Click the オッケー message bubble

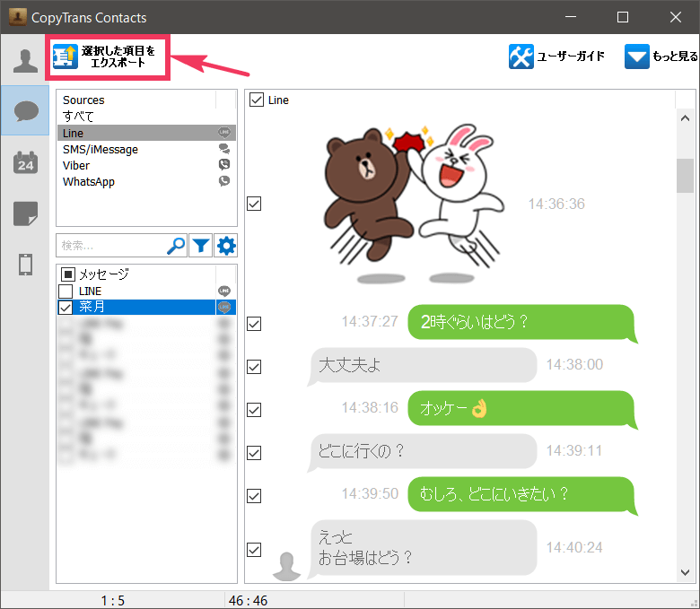point(523,409)
